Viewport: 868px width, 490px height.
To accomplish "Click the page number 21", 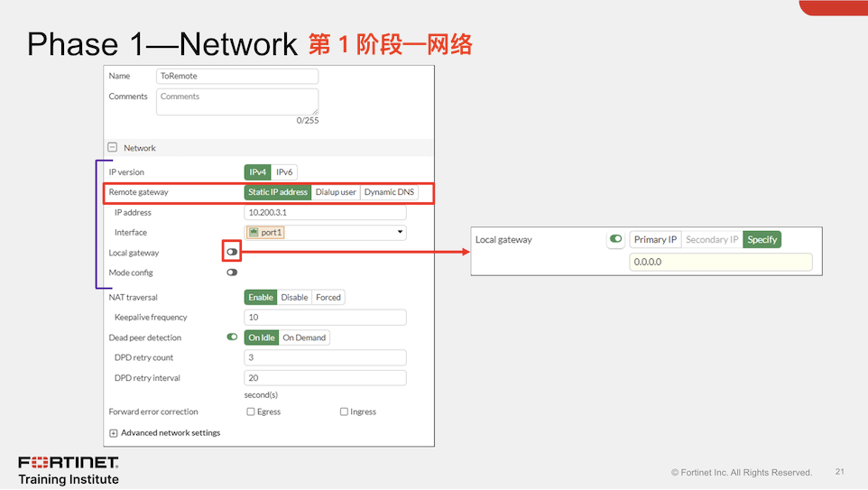I will click(840, 472).
